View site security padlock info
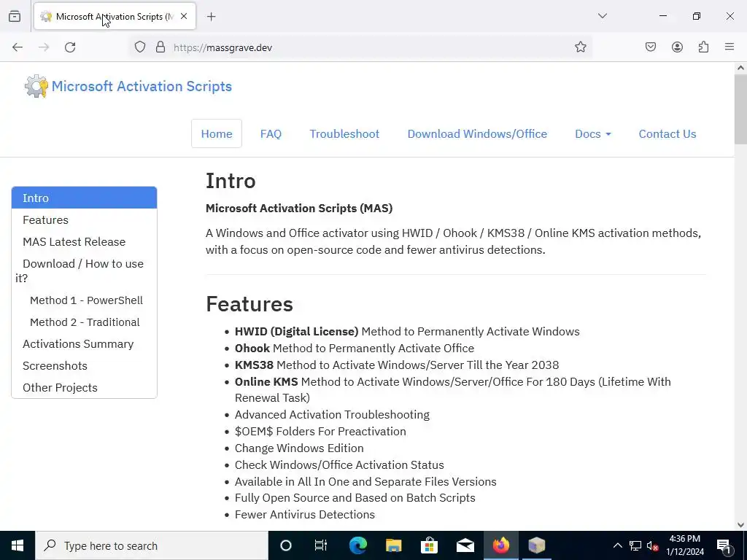 160,47
